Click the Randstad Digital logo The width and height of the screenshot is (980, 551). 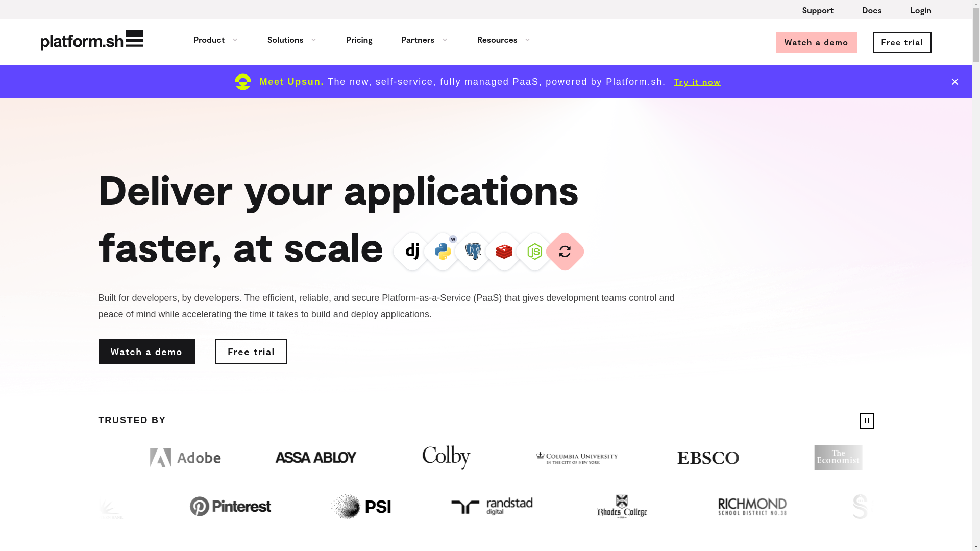(x=492, y=506)
